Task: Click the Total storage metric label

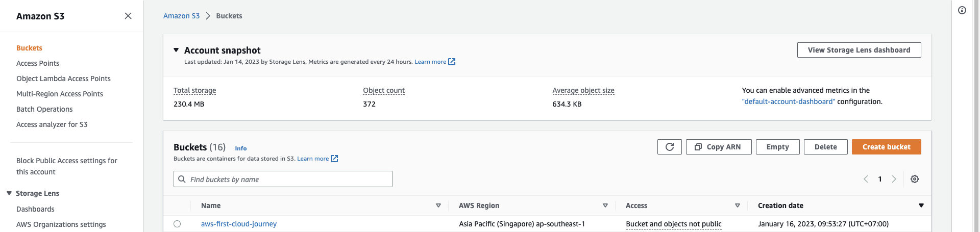Action: coord(194,90)
